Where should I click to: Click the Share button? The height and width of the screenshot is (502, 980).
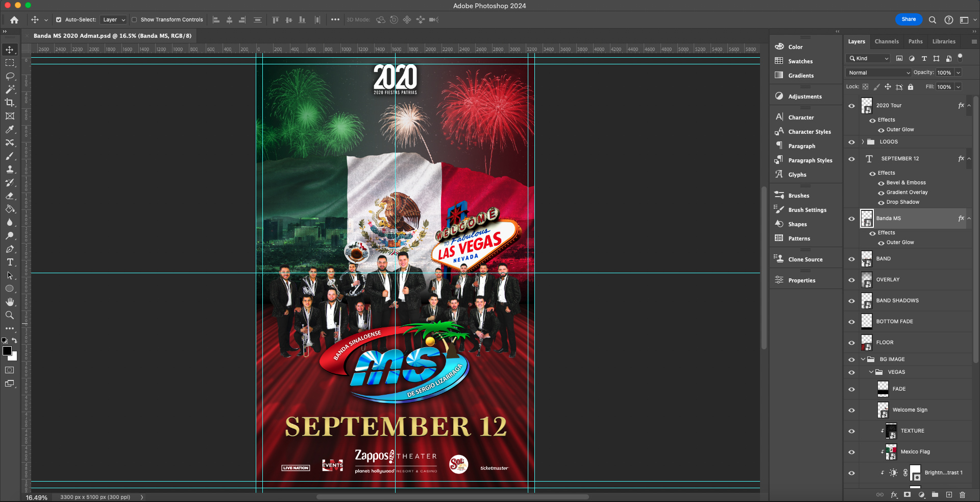909,19
